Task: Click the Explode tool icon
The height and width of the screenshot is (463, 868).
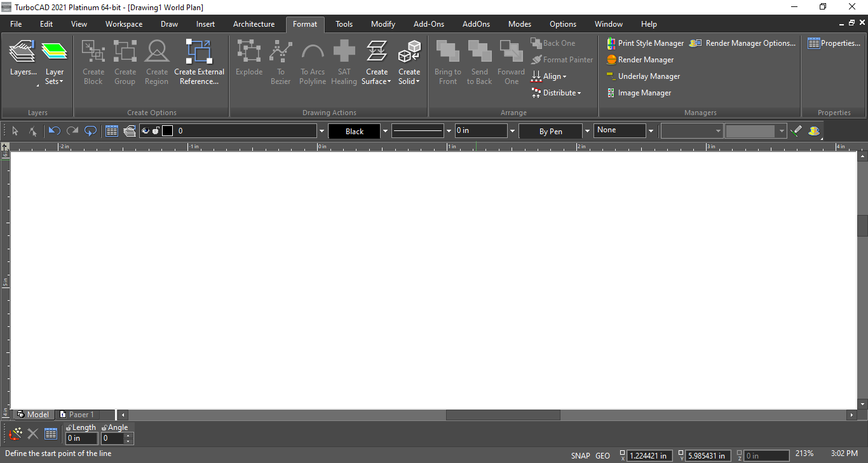Action: 249,51
